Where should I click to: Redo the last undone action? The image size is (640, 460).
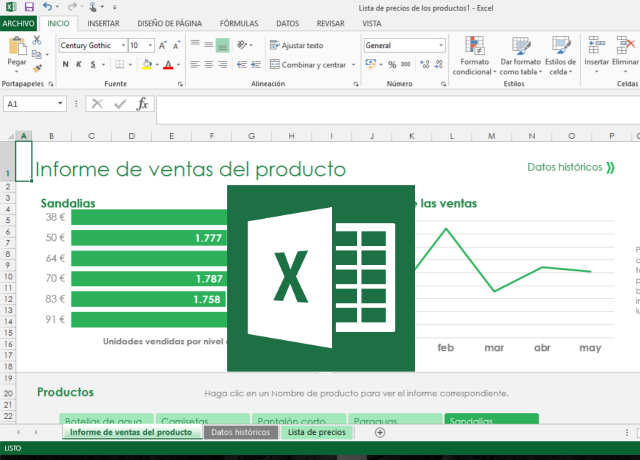click(x=72, y=7)
